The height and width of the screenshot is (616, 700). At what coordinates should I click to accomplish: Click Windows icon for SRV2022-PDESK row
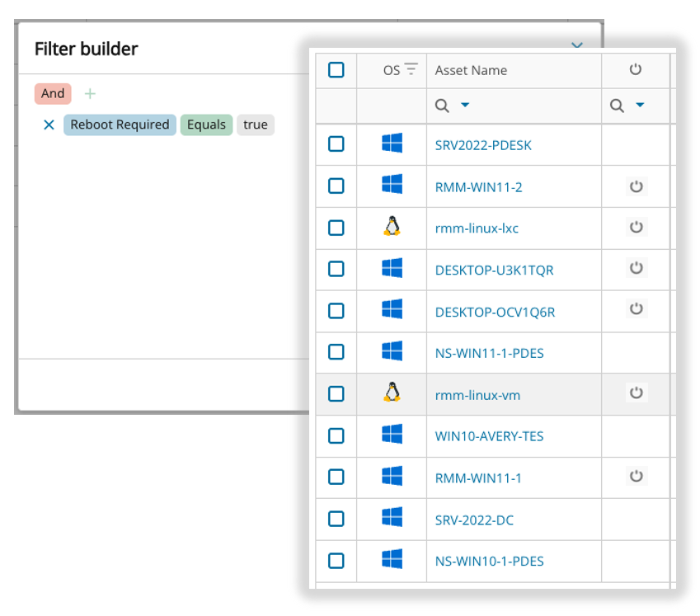392,144
